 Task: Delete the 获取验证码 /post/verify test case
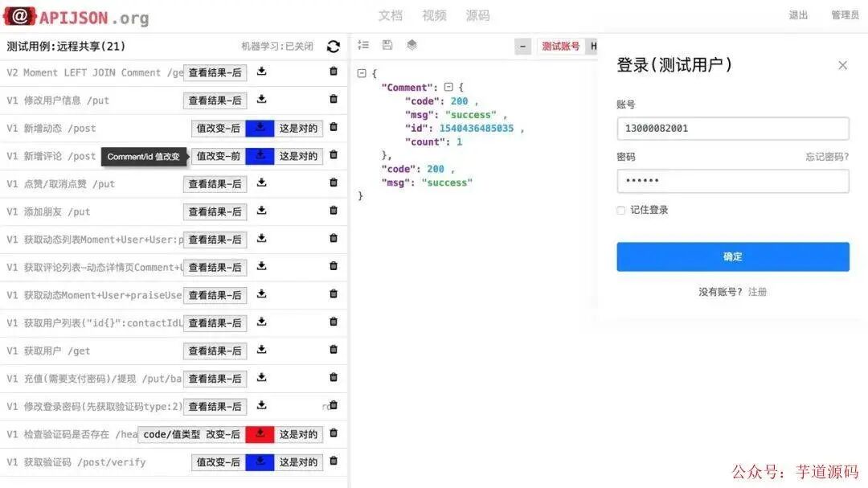[334, 461]
